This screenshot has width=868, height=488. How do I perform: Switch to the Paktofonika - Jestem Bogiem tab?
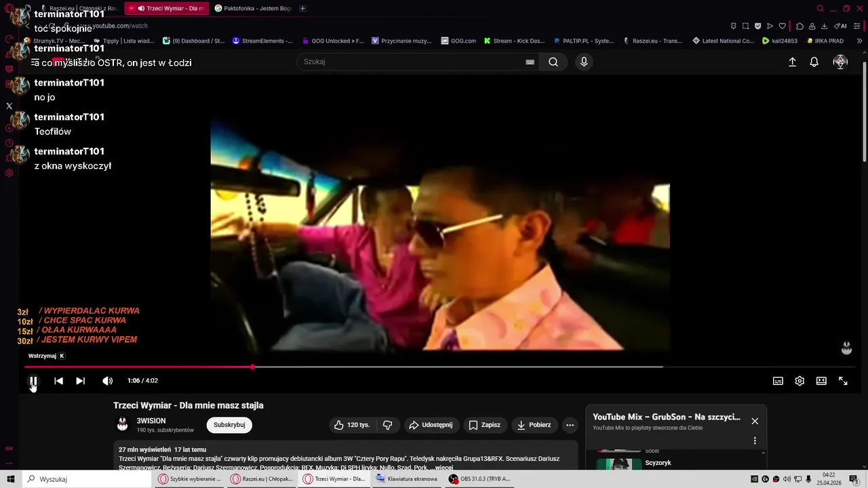point(252,8)
